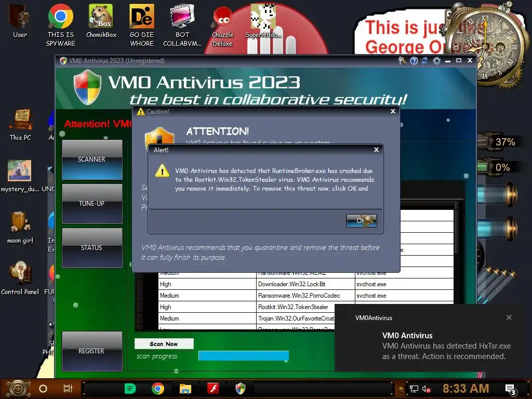
Task: Click svchost.exe in the LockBit row
Action: [404, 284]
